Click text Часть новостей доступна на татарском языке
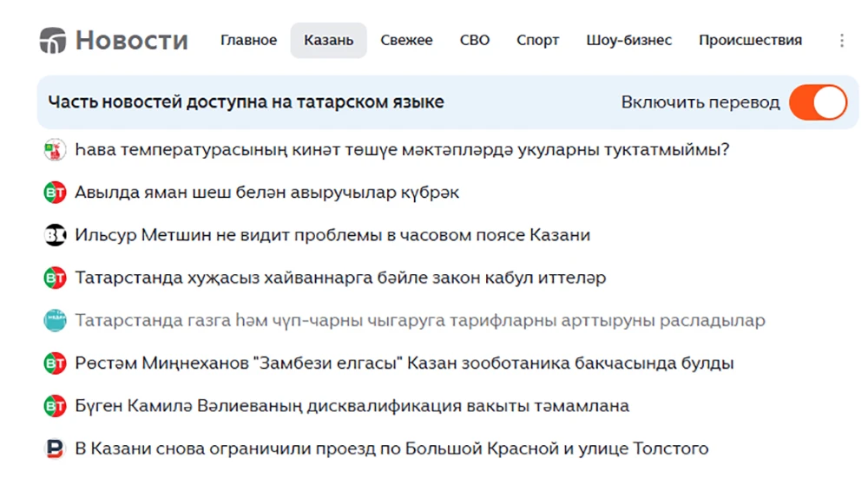This screenshot has height=478, width=868. coord(246,102)
